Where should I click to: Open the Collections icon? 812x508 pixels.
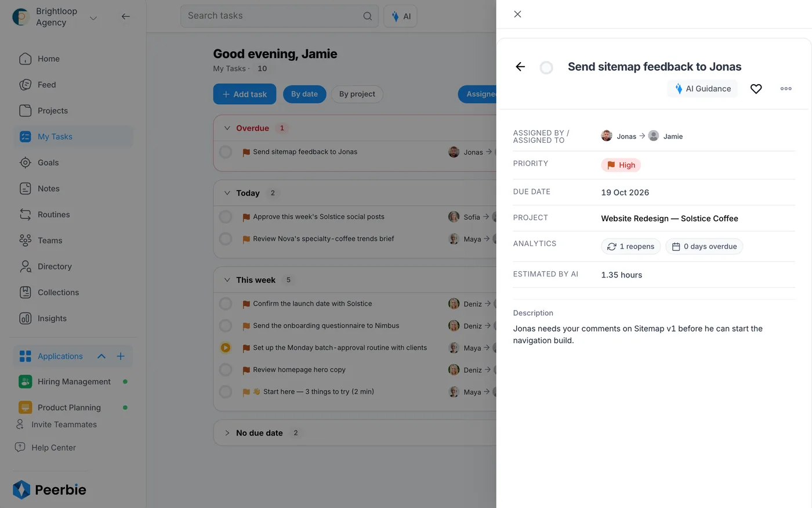coord(25,293)
